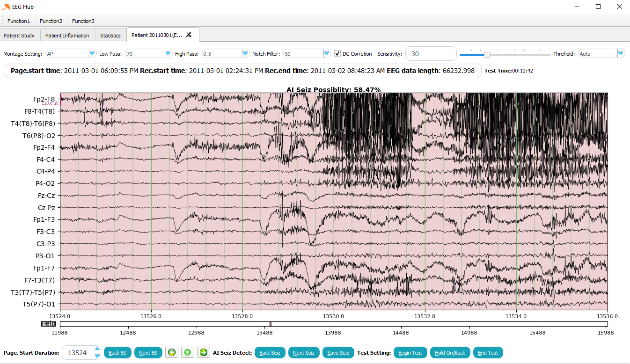Click the Cz-Pz channel label
The image size is (630, 364).
pos(47,208)
